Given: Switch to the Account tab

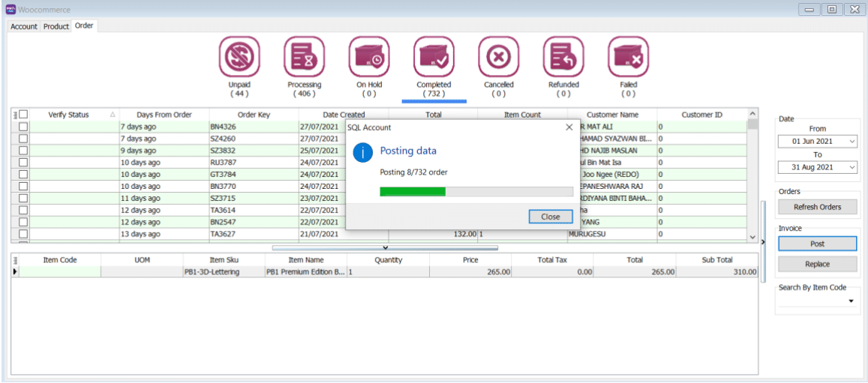Looking at the screenshot, I should [24, 26].
